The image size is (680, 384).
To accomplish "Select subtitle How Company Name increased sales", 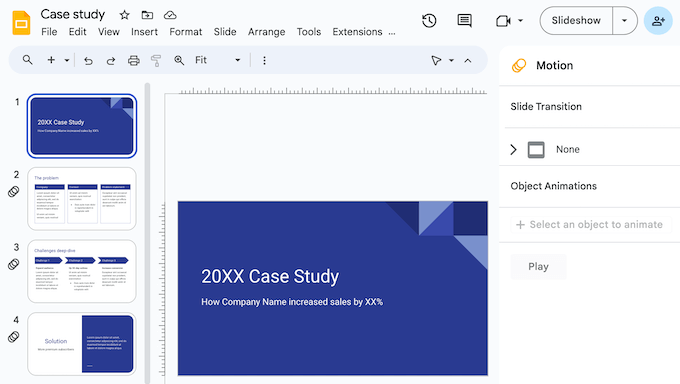I will tap(292, 302).
